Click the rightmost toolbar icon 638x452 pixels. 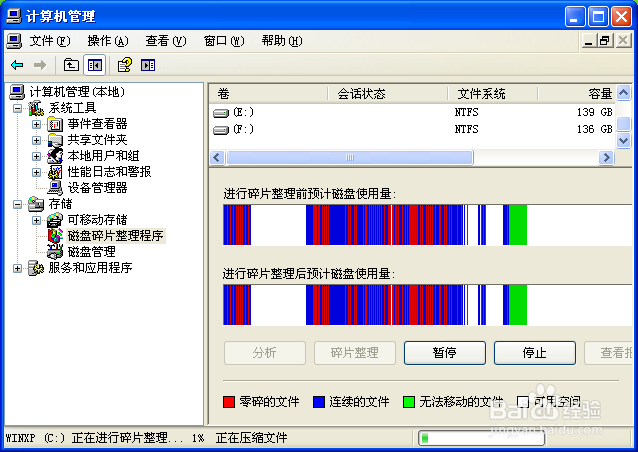(x=148, y=65)
